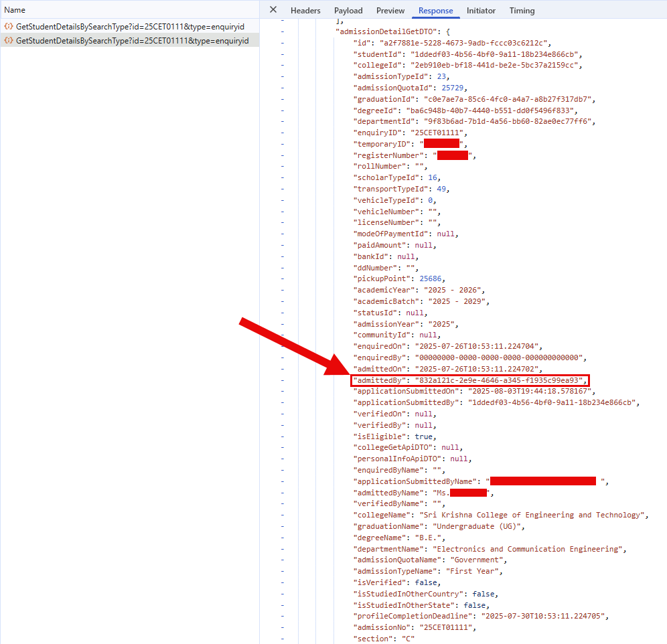Click the Sri Krishna College collegeName value

coord(533,515)
